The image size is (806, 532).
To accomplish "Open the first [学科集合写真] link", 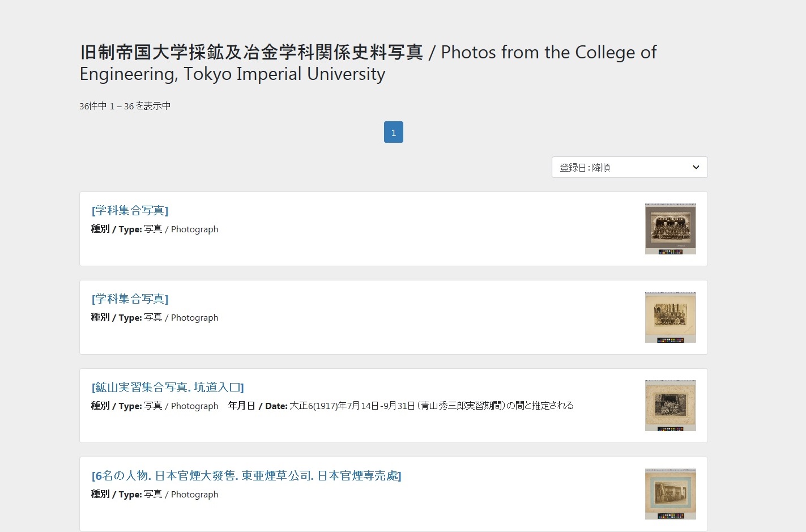I will tap(130, 211).
